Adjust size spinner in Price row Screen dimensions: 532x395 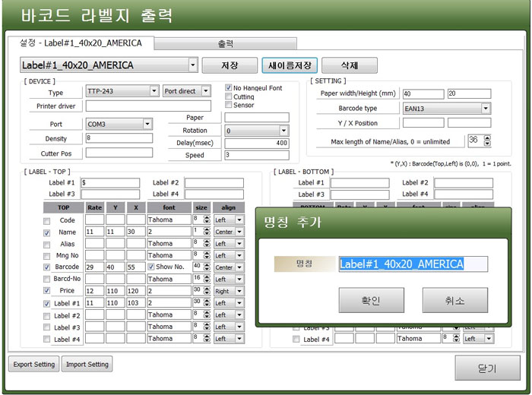(207, 291)
